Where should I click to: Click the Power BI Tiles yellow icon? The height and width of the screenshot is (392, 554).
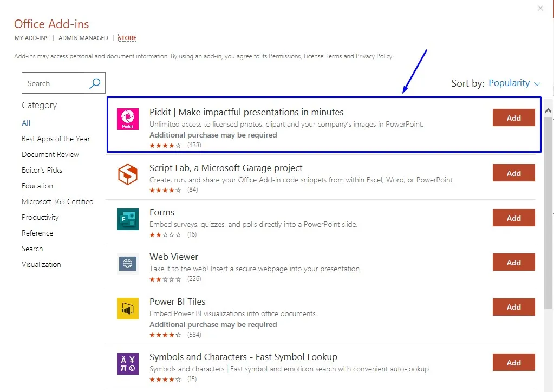click(128, 308)
